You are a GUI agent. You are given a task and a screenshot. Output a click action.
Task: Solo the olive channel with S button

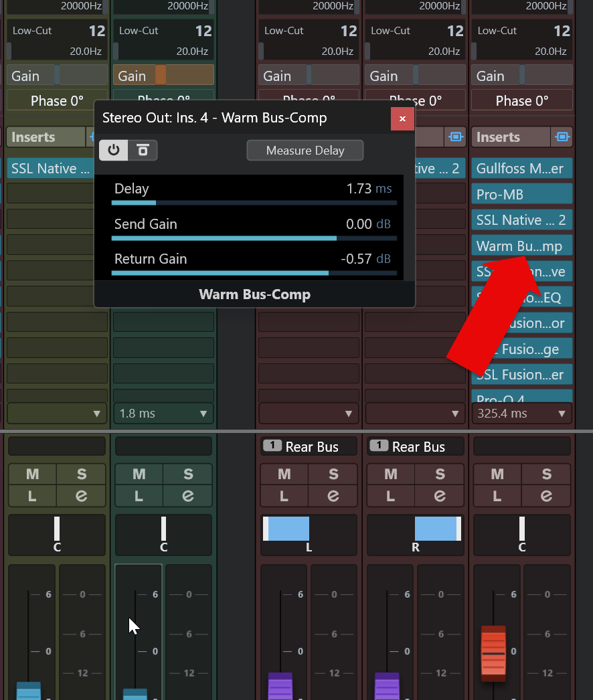(x=81, y=474)
